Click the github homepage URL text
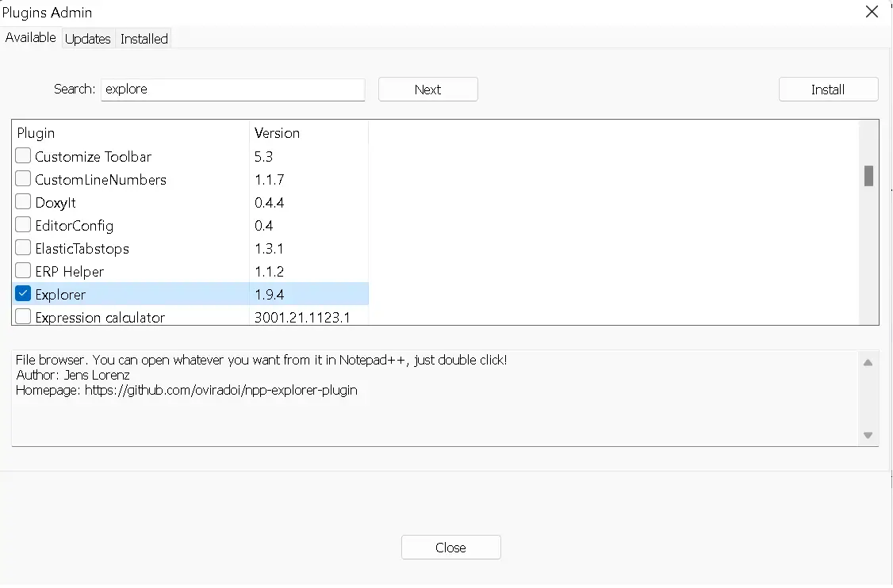 [x=221, y=391]
